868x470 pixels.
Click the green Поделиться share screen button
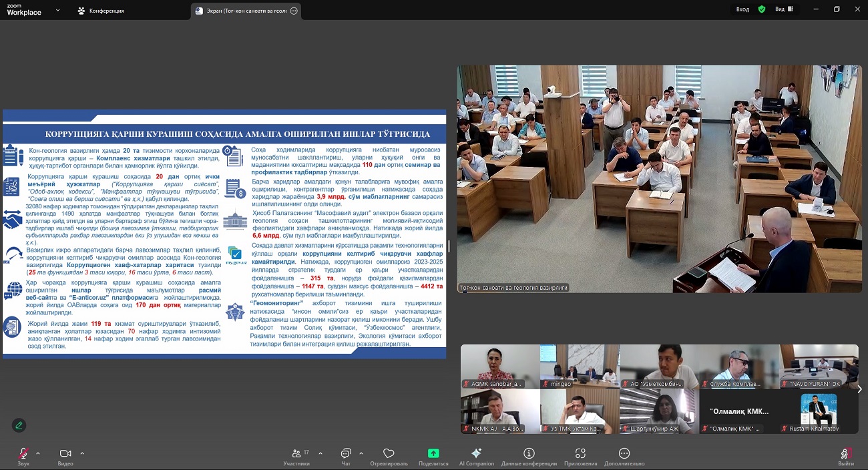click(x=433, y=455)
